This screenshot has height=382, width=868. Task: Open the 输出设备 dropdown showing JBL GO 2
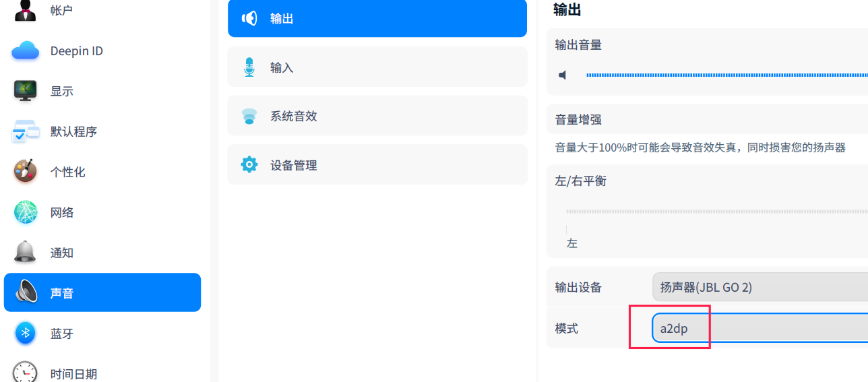point(760,287)
